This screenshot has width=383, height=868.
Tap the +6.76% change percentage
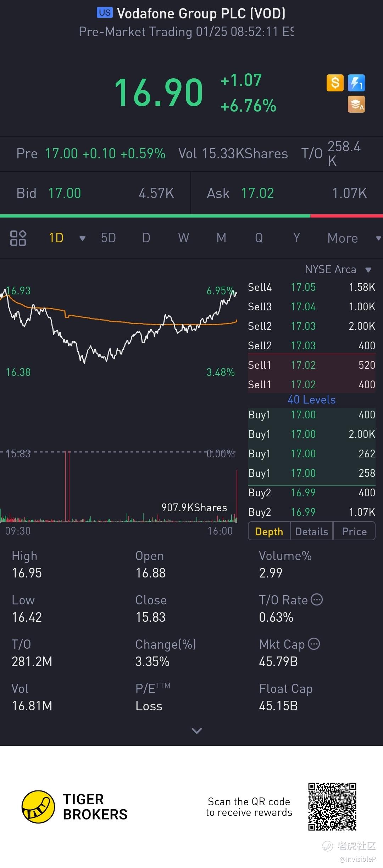point(248,106)
